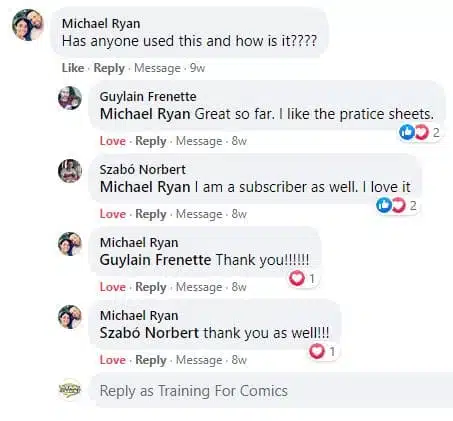Image resolution: width=453 pixels, height=421 pixels.
Task: Like the 'Has anyone used this' comment
Action: coord(73,68)
